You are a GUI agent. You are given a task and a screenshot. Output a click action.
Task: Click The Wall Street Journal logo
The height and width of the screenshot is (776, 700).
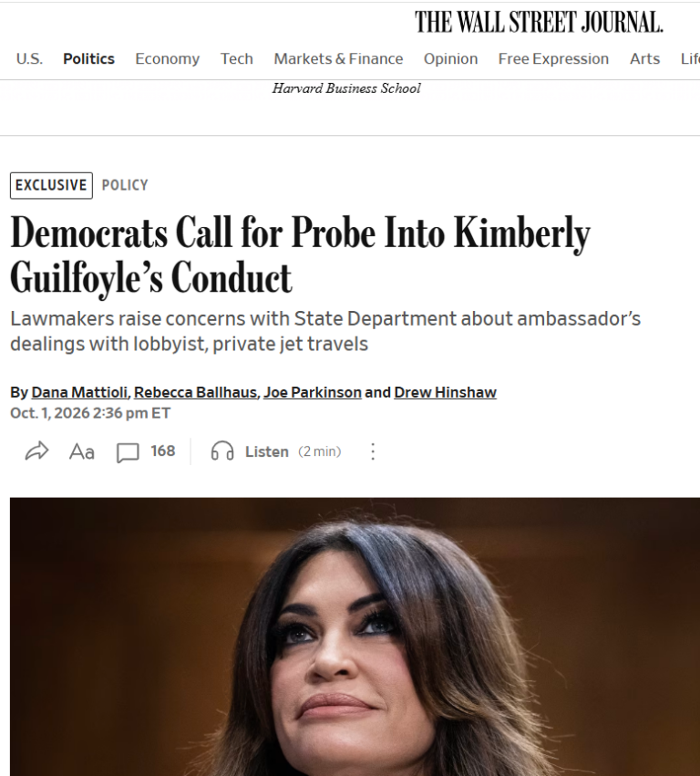tap(539, 23)
